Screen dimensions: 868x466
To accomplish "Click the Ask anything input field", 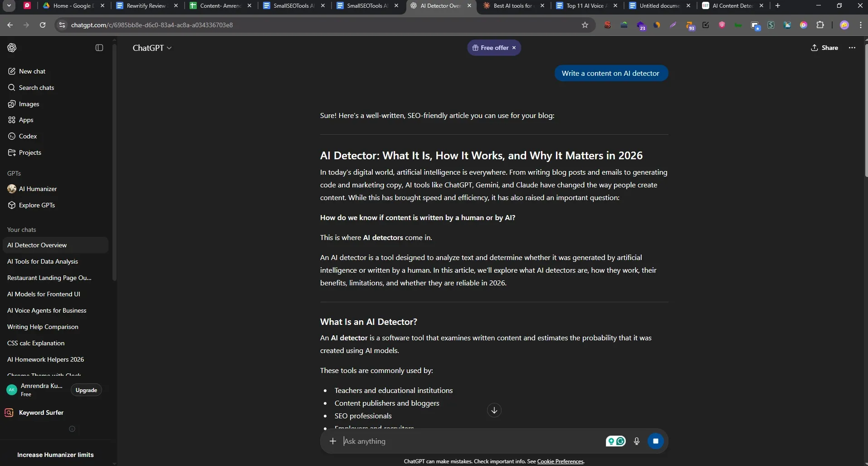I will [x=472, y=441].
